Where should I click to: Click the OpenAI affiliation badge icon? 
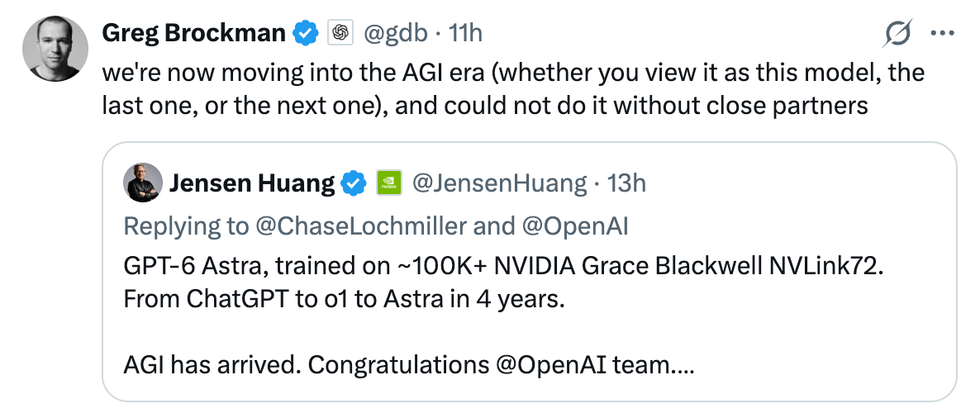340,32
